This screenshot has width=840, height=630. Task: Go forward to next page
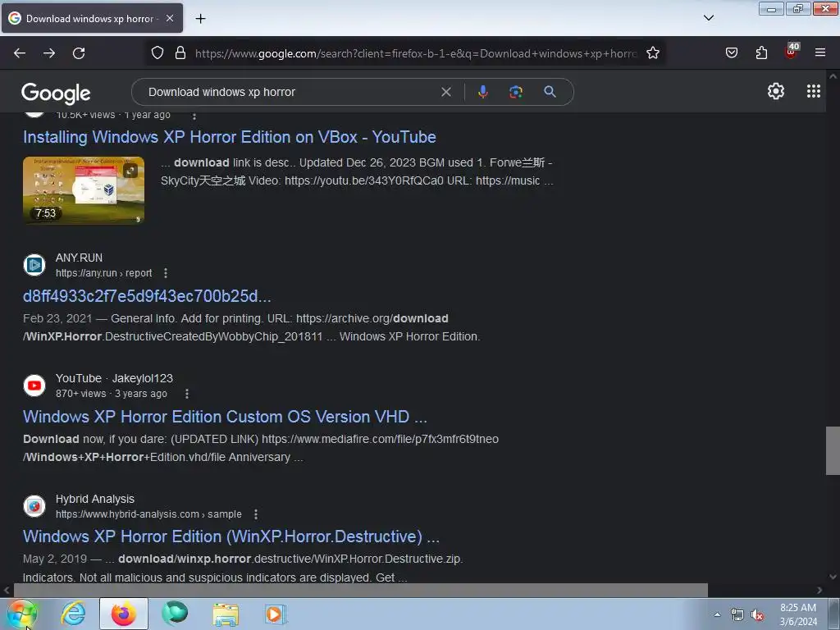tap(49, 53)
